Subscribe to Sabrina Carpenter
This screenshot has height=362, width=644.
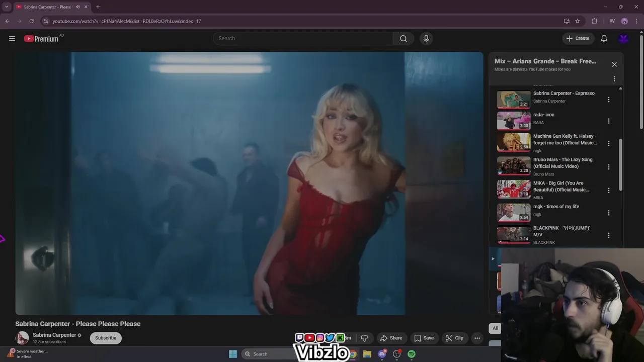tap(106, 338)
